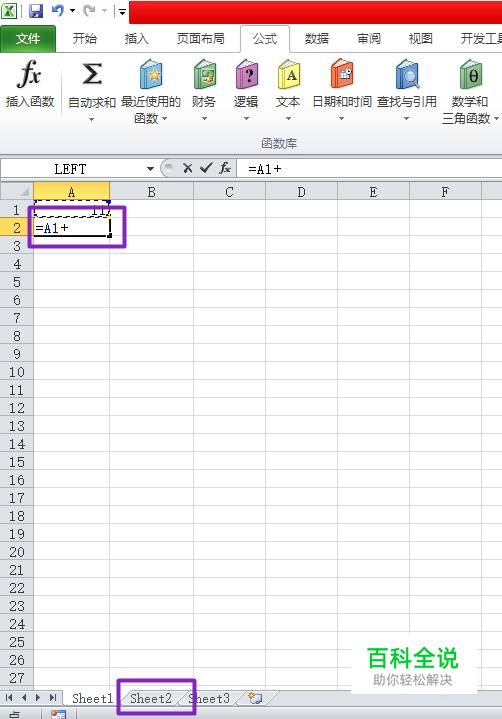Screen dimensions: 502x719
Task: Switch to the Sheet2 worksheet tab
Action: click(x=151, y=698)
